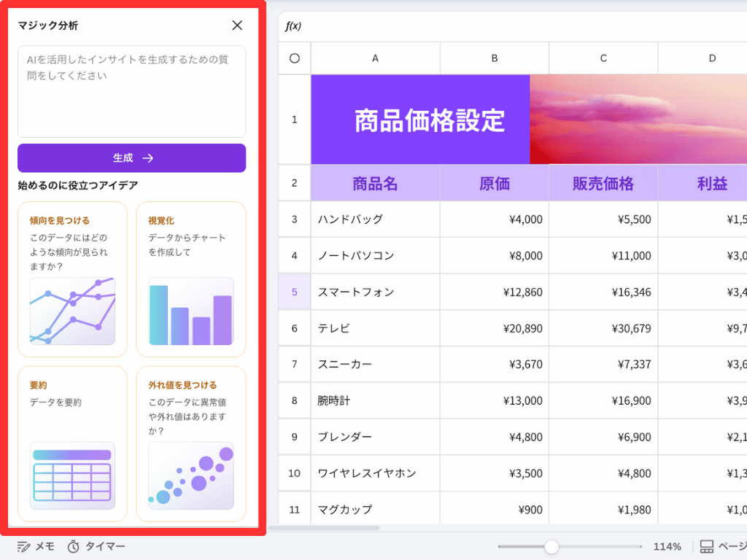Open the ページ page view icon
This screenshot has width=747, height=560.
706,547
